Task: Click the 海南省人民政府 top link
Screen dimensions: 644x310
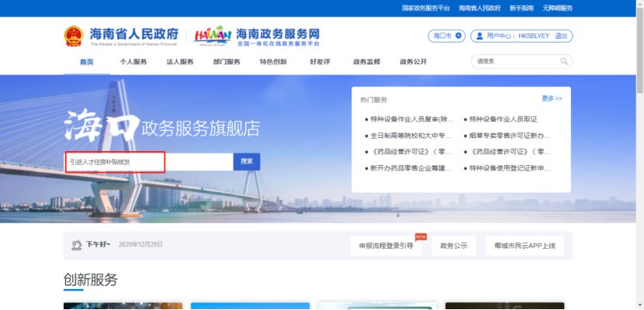Action: 480,9
